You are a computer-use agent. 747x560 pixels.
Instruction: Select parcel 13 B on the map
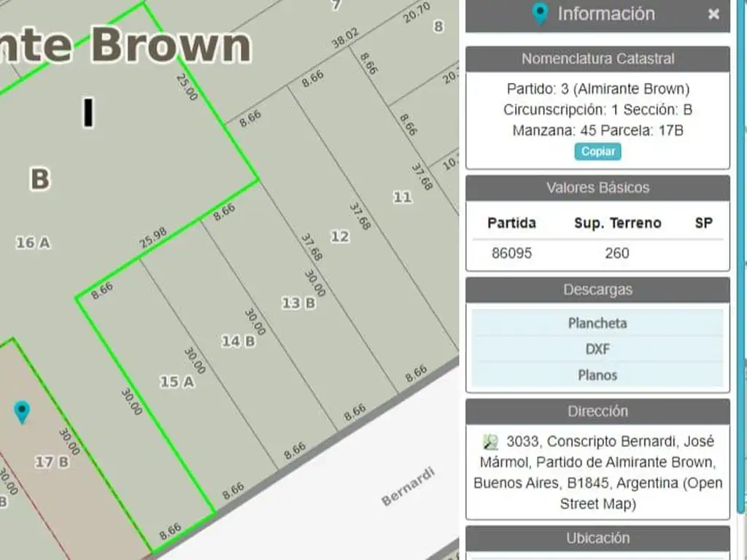298,303
